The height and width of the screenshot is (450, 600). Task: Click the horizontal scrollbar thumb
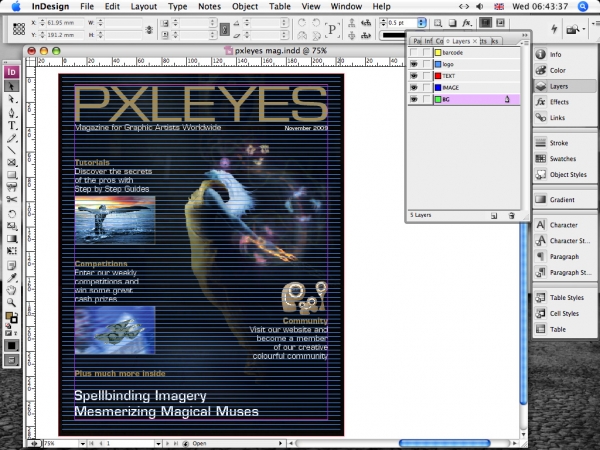coord(445,443)
